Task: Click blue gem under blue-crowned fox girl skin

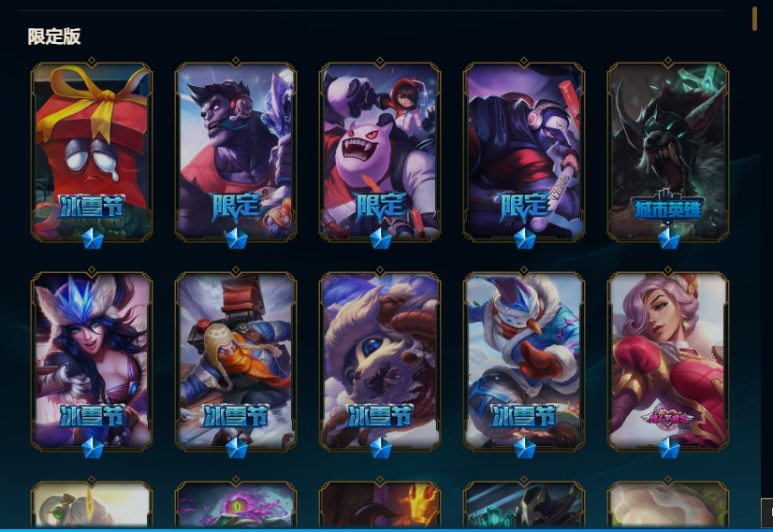Action: [x=93, y=448]
